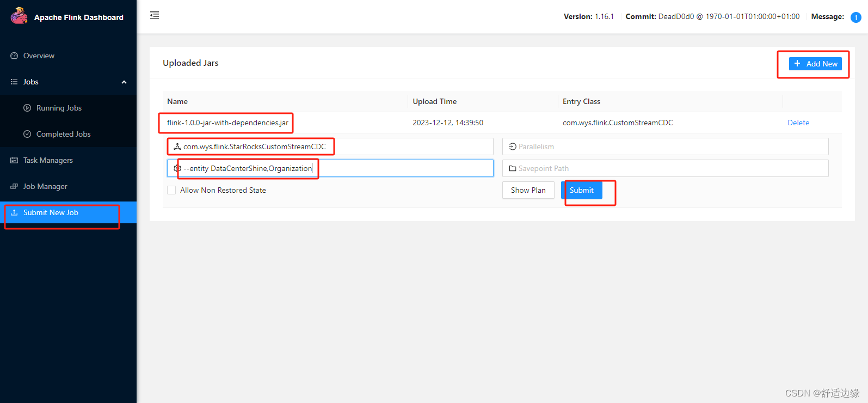Click Apache Flink Dashboard title

pyautogui.click(x=79, y=17)
